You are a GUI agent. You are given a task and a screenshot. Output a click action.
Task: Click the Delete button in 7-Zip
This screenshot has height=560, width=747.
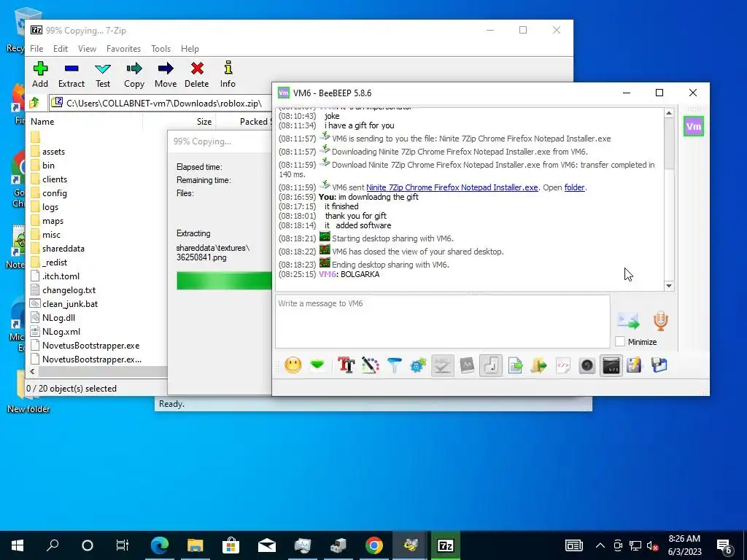coord(197,74)
